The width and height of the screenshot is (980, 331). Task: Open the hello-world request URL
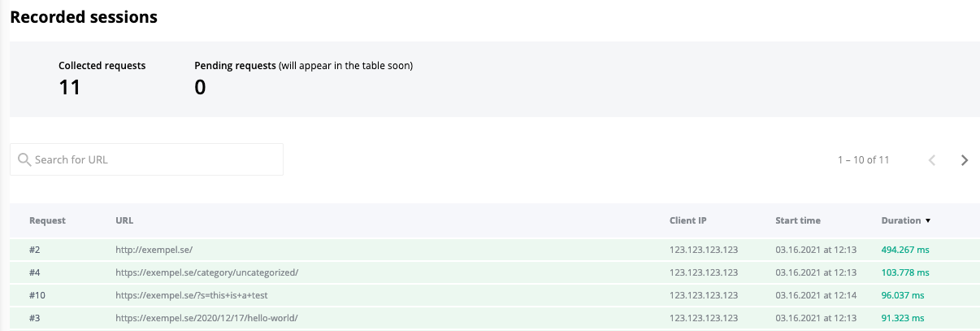click(x=206, y=317)
